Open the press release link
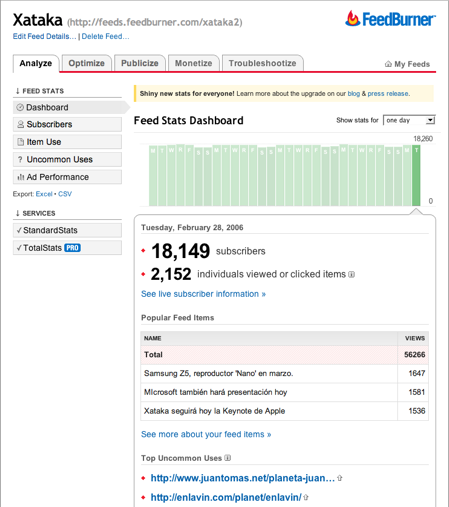 pyautogui.click(x=388, y=94)
